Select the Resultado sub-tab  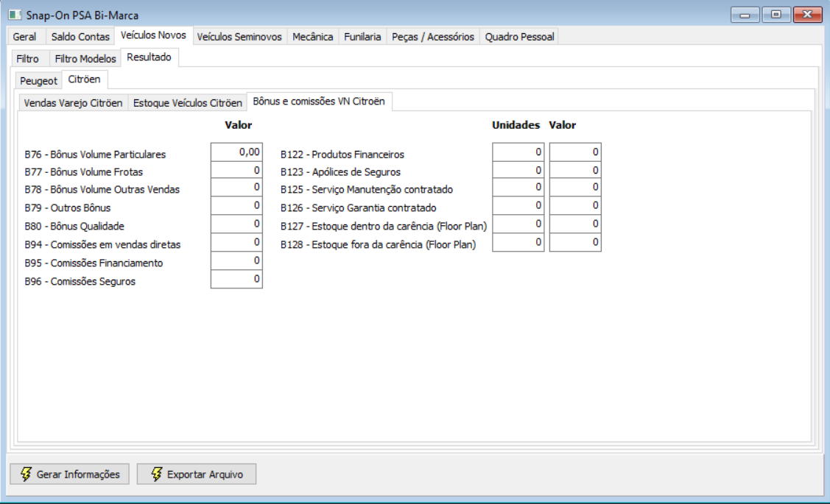pos(150,57)
